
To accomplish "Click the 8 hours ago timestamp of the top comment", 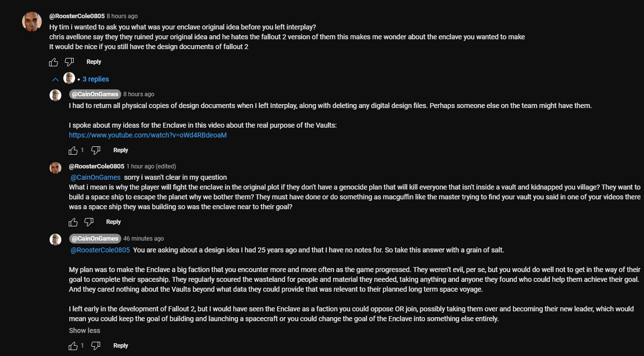I will pyautogui.click(x=122, y=16).
